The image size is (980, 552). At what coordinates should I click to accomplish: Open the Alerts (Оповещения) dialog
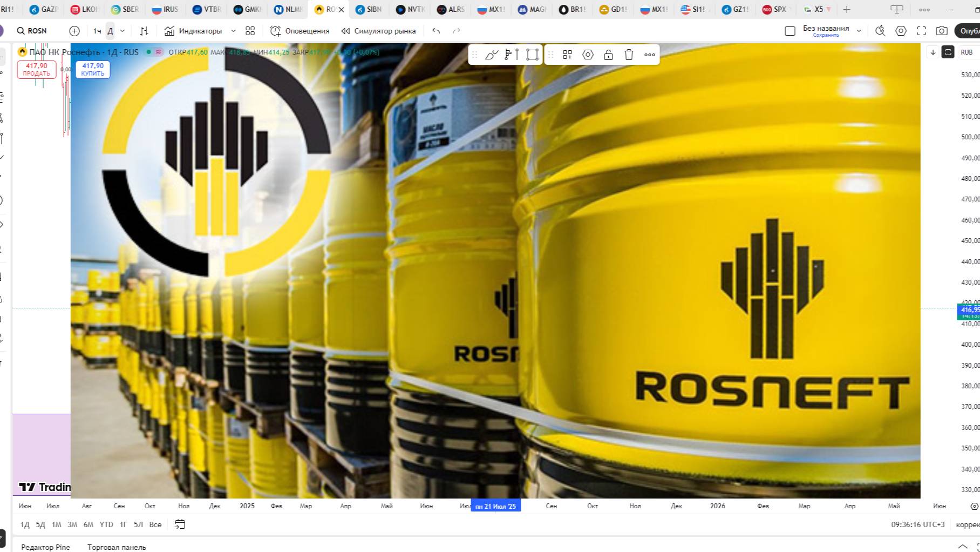300,31
